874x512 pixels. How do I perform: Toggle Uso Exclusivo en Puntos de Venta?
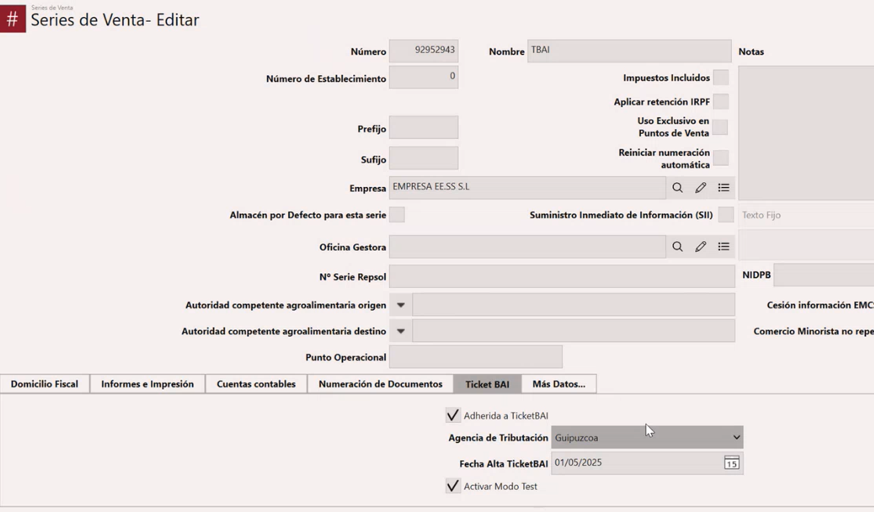pyautogui.click(x=720, y=127)
